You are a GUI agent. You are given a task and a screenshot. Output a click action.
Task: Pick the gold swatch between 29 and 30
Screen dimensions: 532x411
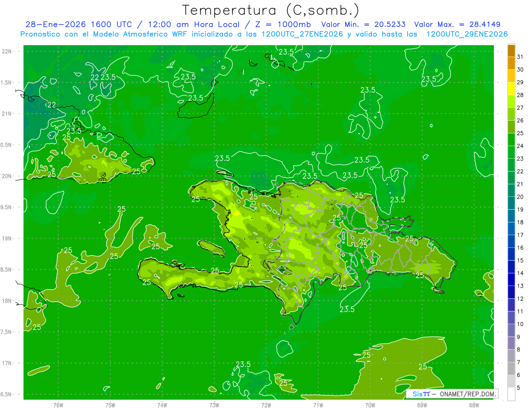(x=511, y=76)
